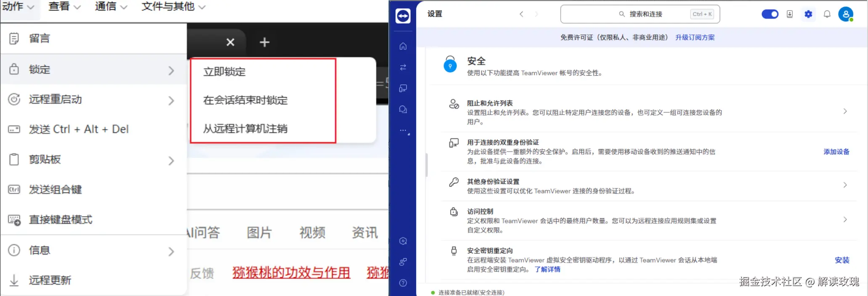Open the more options dots sidebar icon
868x296 pixels.
tap(404, 131)
